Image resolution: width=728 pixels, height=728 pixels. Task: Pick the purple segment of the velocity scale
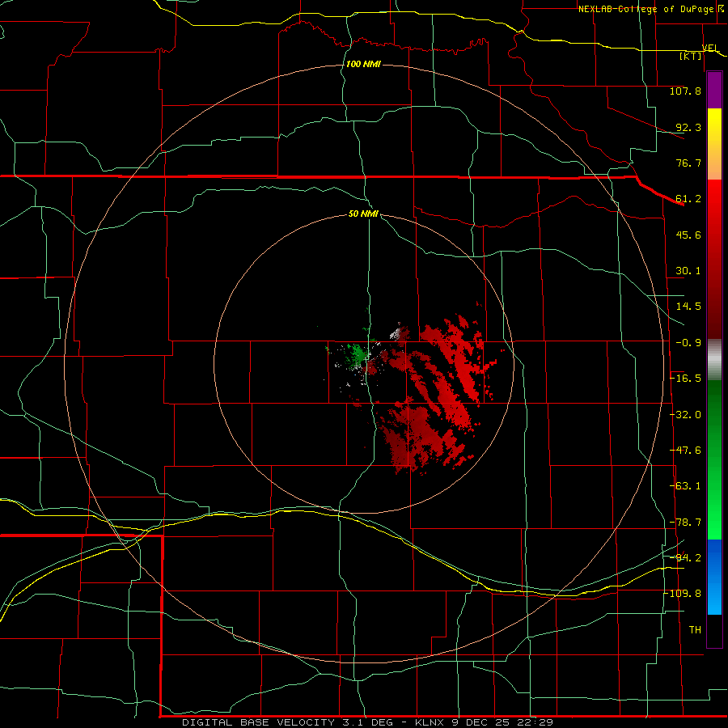point(714,91)
